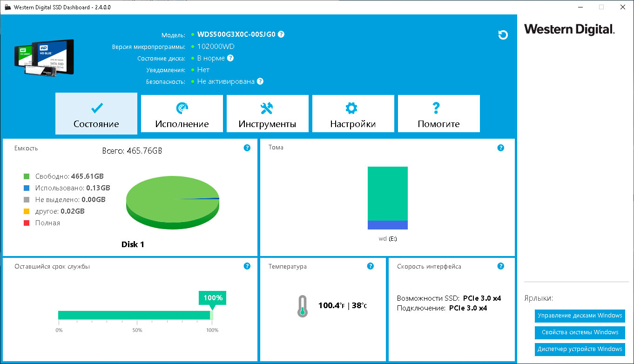Go to the Настройки tab
Screen dimensions: 634x364
click(353, 114)
